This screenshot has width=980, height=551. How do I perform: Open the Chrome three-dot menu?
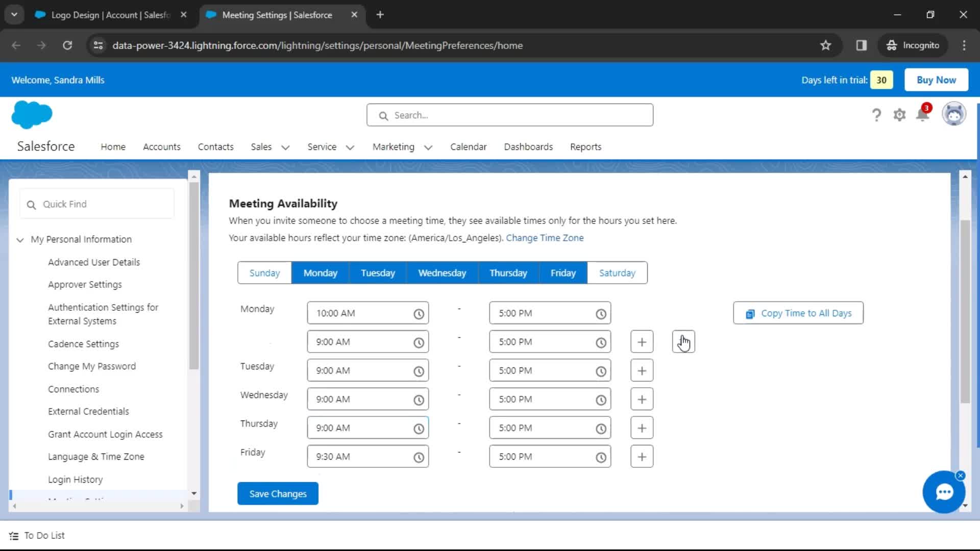(964, 45)
